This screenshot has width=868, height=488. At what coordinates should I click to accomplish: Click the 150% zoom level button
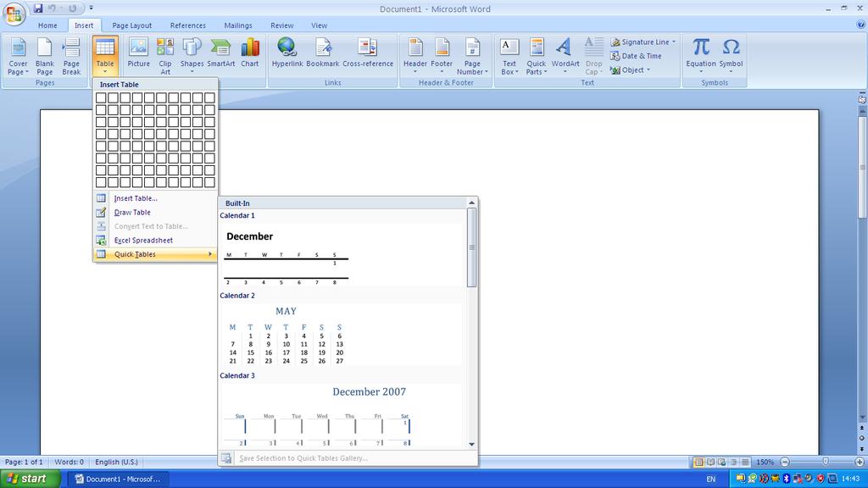click(x=765, y=462)
